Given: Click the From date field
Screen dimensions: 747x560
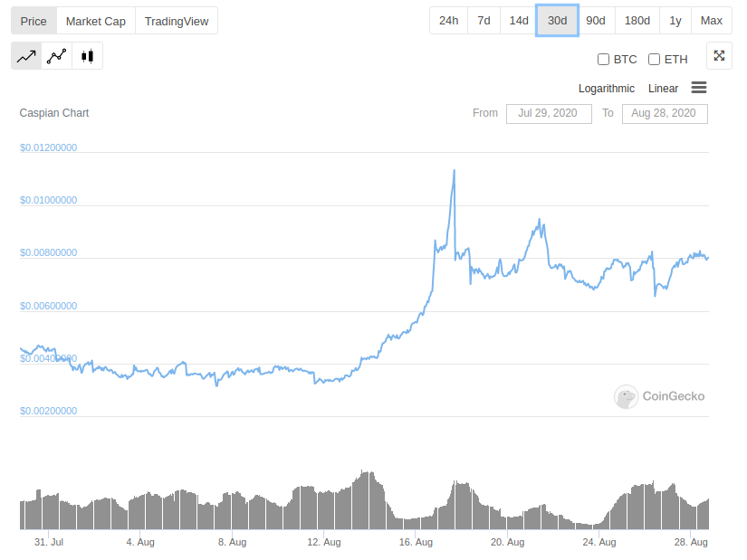Looking at the screenshot, I should pyautogui.click(x=549, y=113).
